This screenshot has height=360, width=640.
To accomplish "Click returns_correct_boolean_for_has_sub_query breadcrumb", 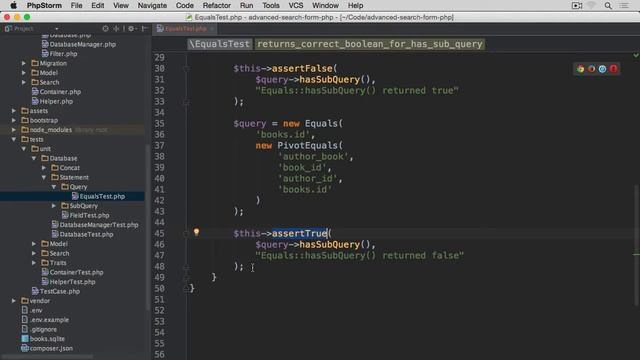I will click(370, 44).
